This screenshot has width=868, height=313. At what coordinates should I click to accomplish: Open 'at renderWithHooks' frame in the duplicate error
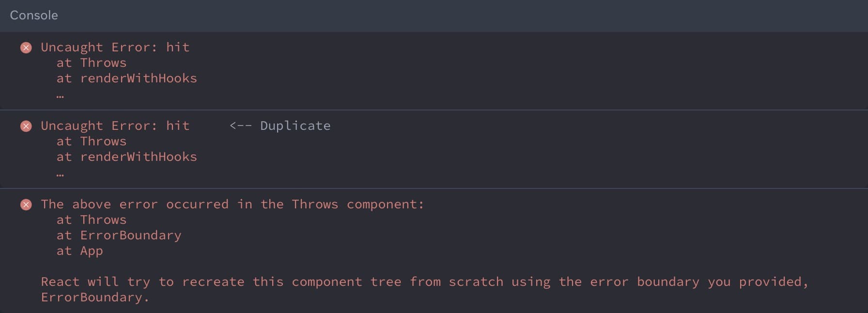(x=127, y=157)
